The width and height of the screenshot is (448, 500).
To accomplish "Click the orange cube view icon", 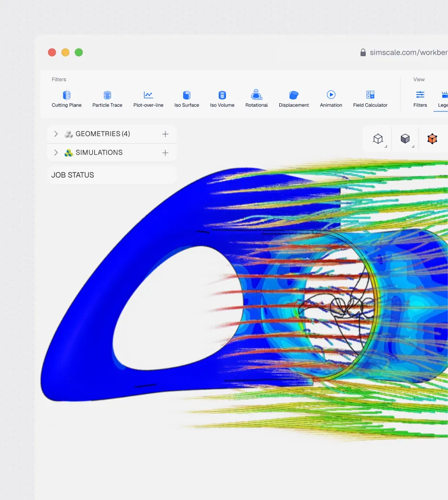I will click(432, 139).
